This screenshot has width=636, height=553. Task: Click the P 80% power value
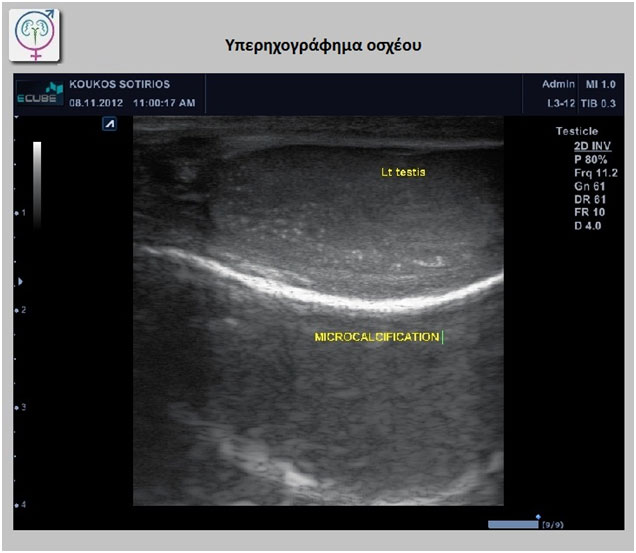pyautogui.click(x=591, y=159)
